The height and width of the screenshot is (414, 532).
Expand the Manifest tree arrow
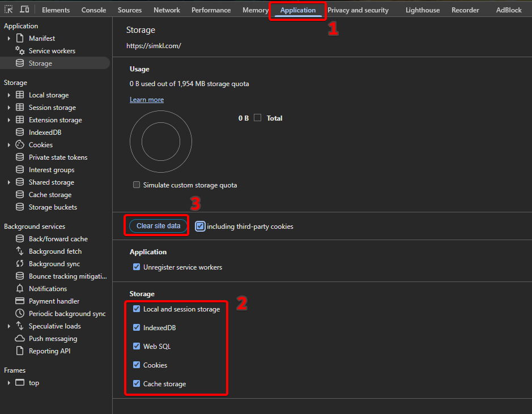[x=9, y=39]
